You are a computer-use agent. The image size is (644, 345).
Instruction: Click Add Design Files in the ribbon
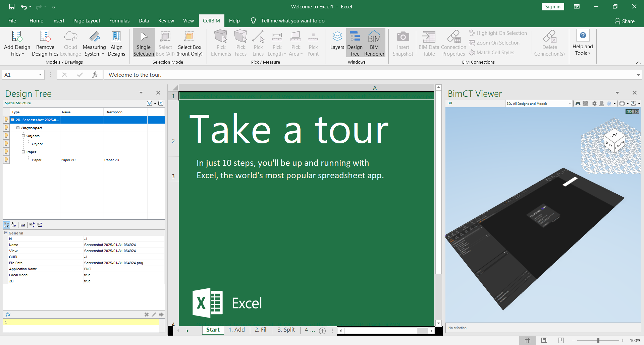tap(17, 43)
